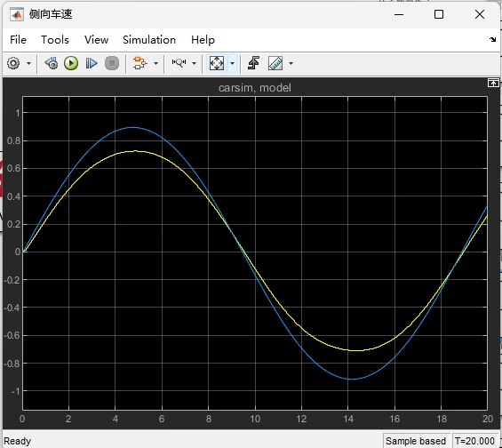Open the measurements dropdown arrow
Image resolution: width=502 pixels, height=448 pixels.
(x=291, y=63)
